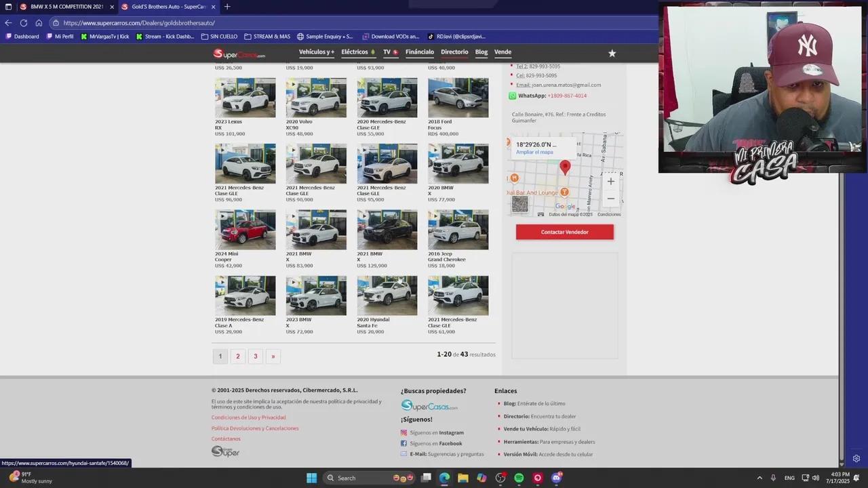Click Contáctanos footer link
The height and width of the screenshot is (488, 868).
point(226,439)
